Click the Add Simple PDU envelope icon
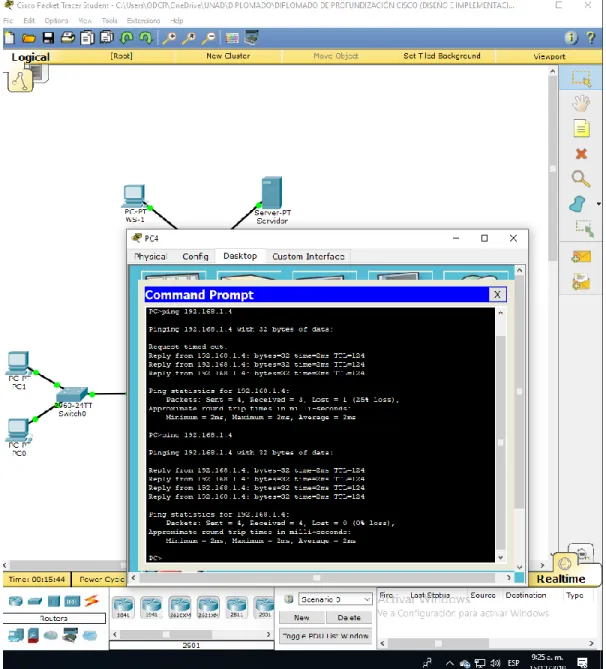Viewport: 606px width, 669px height. (581, 257)
